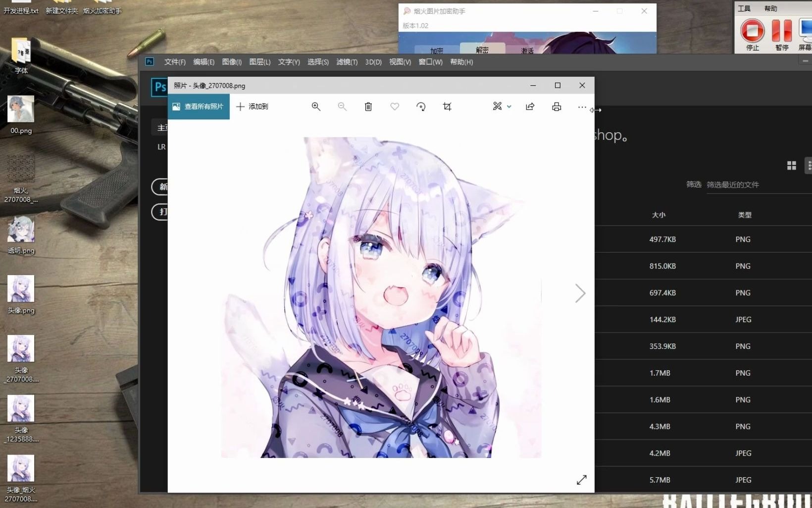This screenshot has height=508, width=812.
Task: Open the 编辑(E) menu in Photoshop
Action: pos(203,62)
